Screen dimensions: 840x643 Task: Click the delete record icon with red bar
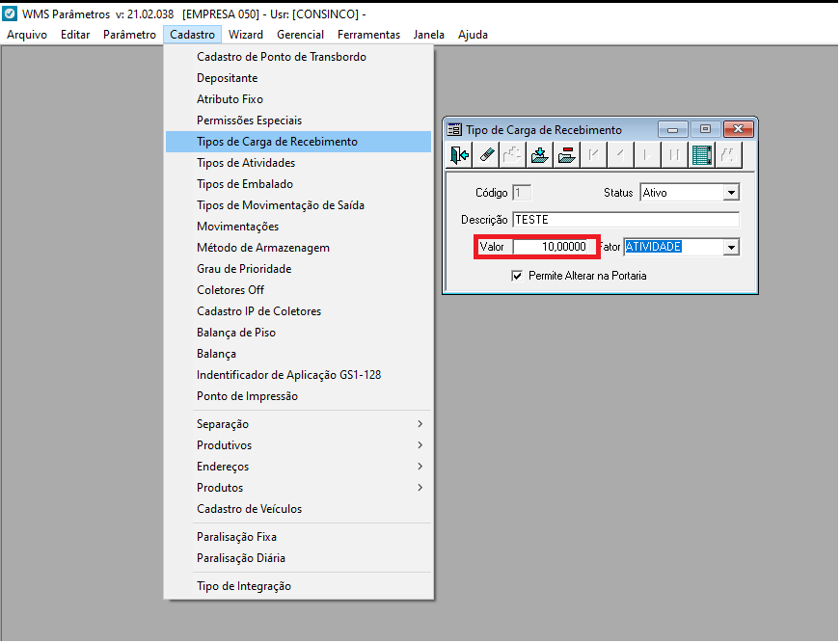567,155
